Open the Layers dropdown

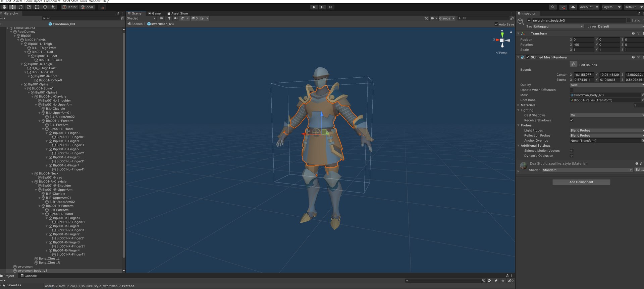coord(611,7)
